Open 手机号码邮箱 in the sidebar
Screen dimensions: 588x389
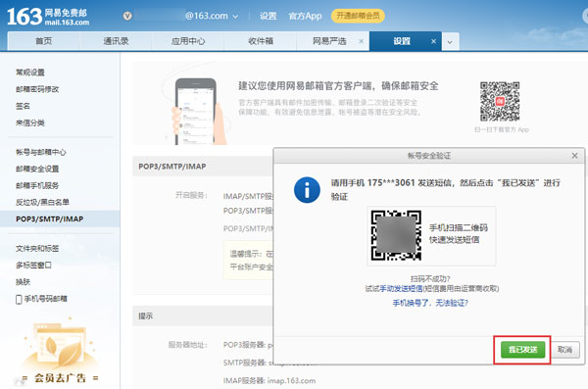[46, 299]
